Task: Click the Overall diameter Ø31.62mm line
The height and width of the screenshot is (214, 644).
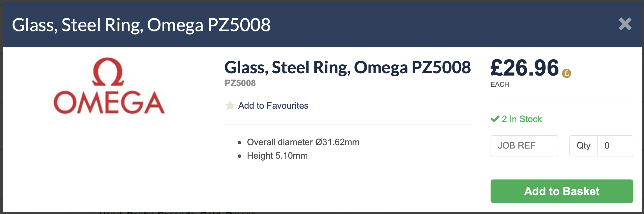Action: [303, 142]
